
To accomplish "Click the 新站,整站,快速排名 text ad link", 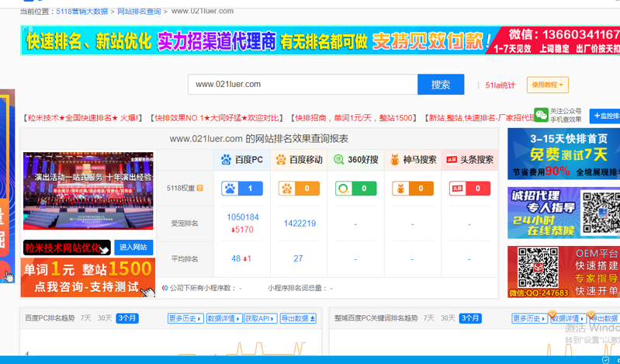I will click(x=479, y=118).
